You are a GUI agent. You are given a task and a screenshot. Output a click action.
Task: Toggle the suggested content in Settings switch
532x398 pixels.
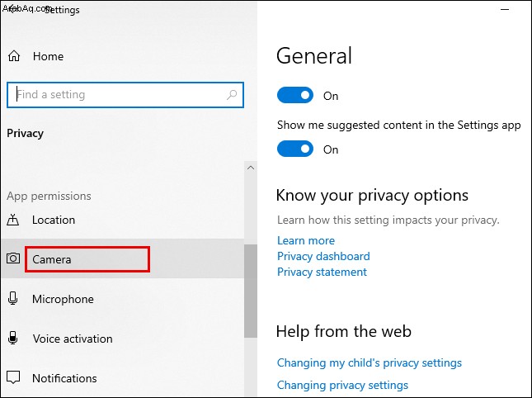pyautogui.click(x=294, y=149)
